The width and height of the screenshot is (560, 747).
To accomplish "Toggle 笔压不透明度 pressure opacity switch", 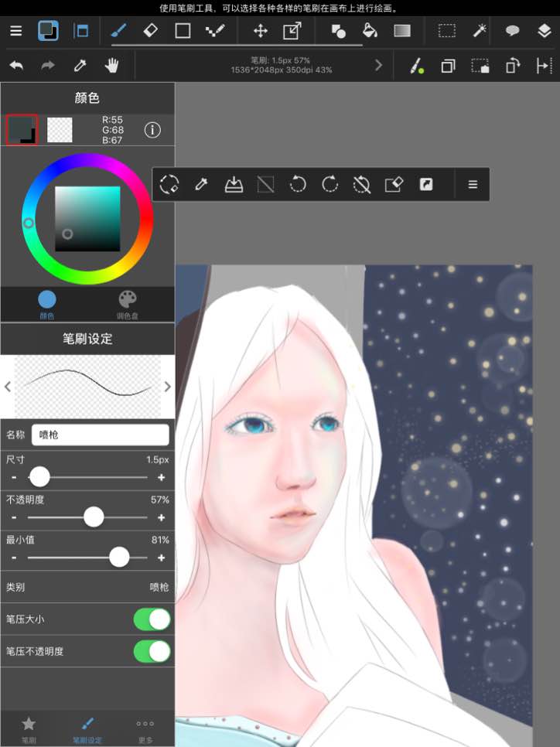I will (152, 651).
